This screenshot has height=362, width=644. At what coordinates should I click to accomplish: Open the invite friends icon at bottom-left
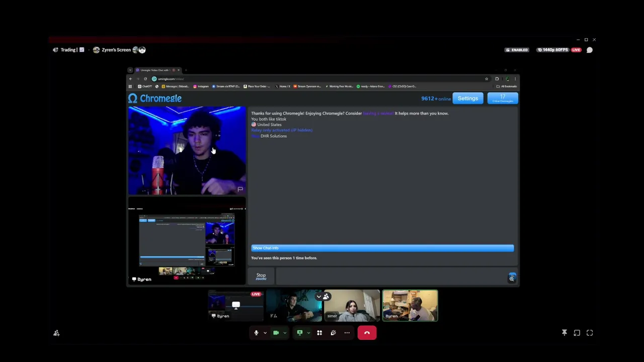pyautogui.click(x=56, y=333)
